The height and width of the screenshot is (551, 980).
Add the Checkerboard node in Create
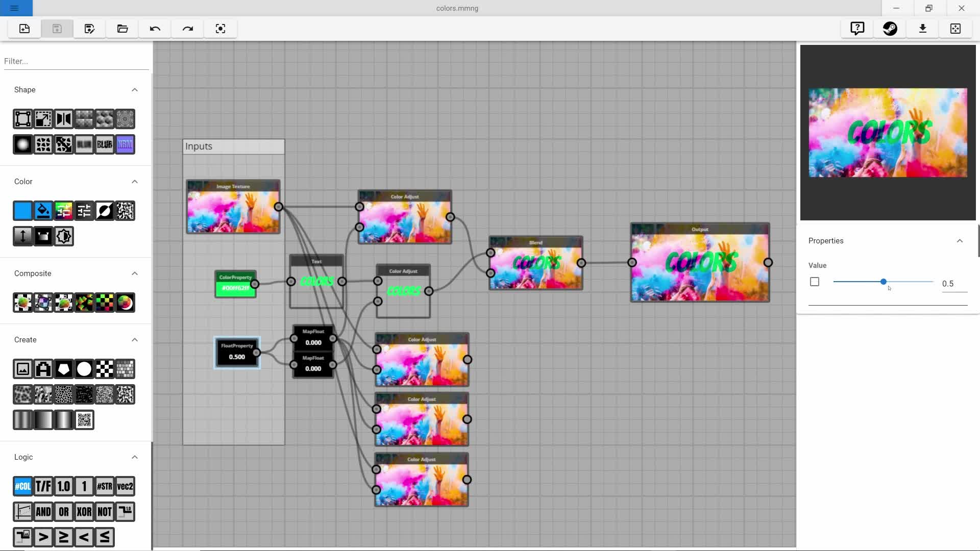(x=105, y=369)
